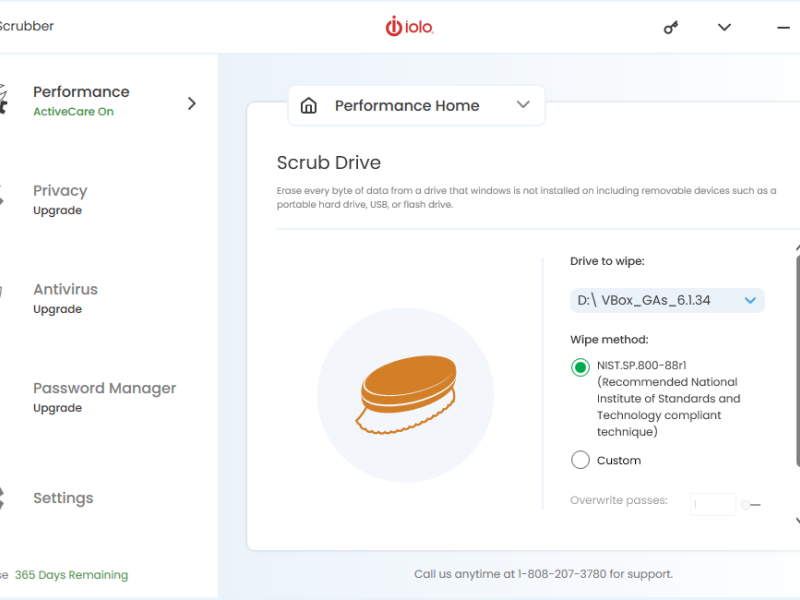Open Settings in the sidebar

pyautogui.click(x=63, y=498)
